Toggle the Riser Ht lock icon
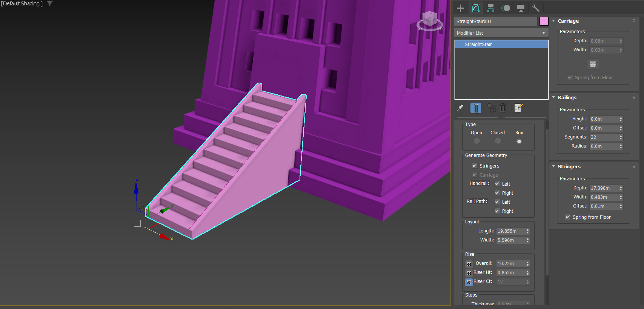 tap(469, 273)
